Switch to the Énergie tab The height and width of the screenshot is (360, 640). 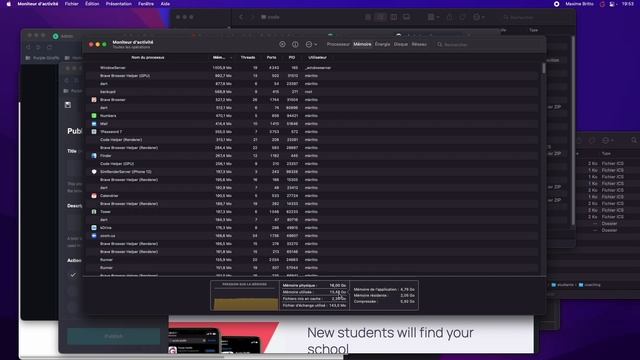(x=382, y=44)
